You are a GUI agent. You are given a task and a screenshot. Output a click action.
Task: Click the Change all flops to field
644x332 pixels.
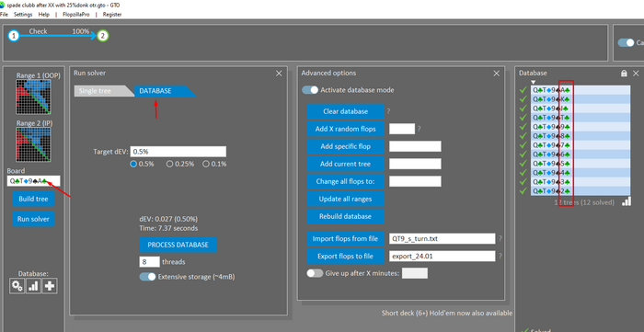click(x=415, y=181)
